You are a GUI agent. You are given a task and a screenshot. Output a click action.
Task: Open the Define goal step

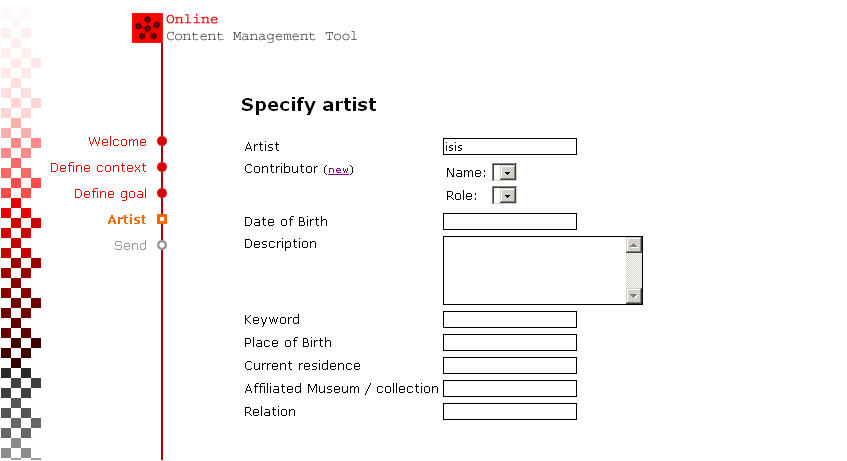(110, 193)
